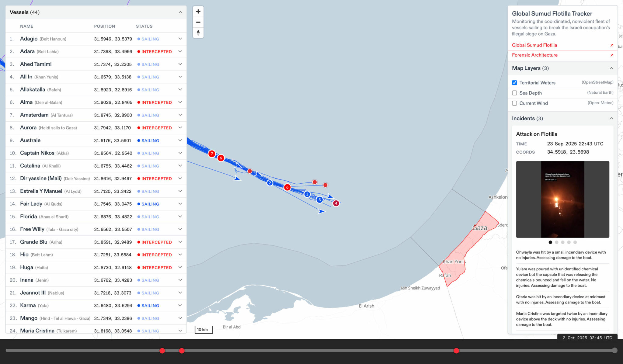Open the Global Sumud Flotilla link
Screen dimensions: 623x364
[x=534, y=45]
